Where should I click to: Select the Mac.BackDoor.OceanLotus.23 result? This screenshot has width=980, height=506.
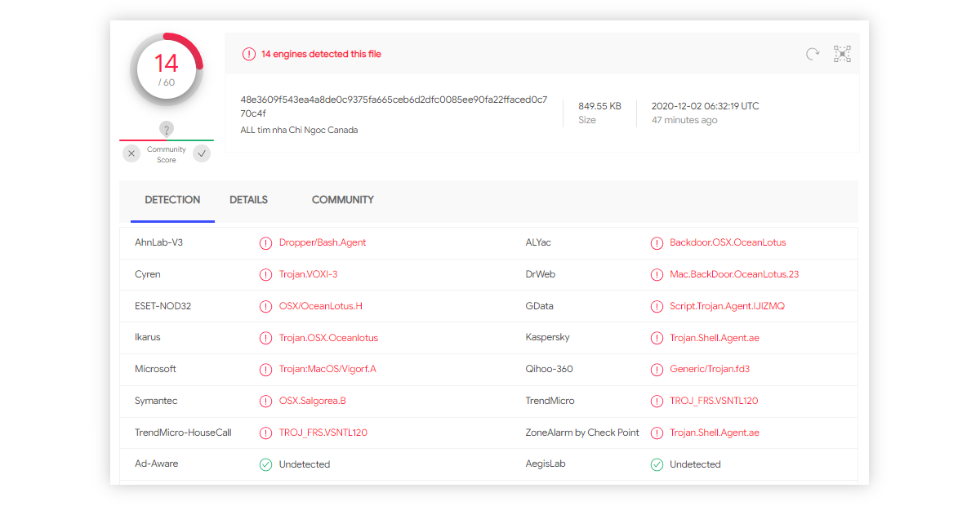click(734, 274)
